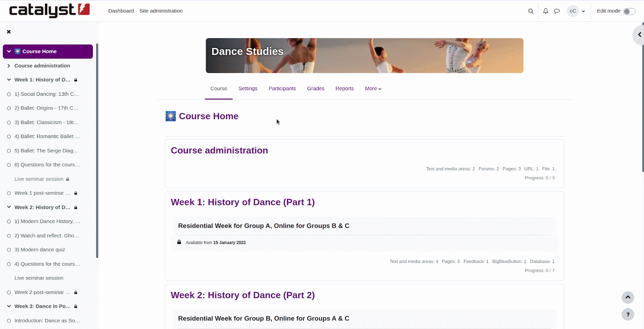Viewport: 644px width, 329px height.
Task: Open Introduction: Dance as So... in the sidebar
Action: 47,321
